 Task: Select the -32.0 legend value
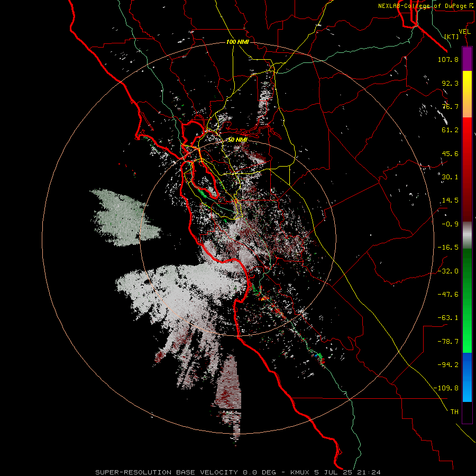[448, 271]
